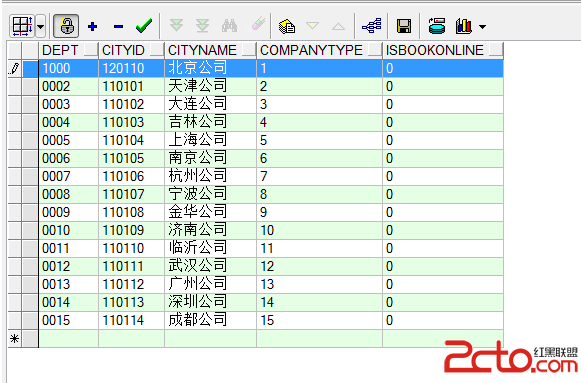Screen dimensions: 581x383
Task: Select the cell 大连公司
Action: pyautogui.click(x=210, y=104)
